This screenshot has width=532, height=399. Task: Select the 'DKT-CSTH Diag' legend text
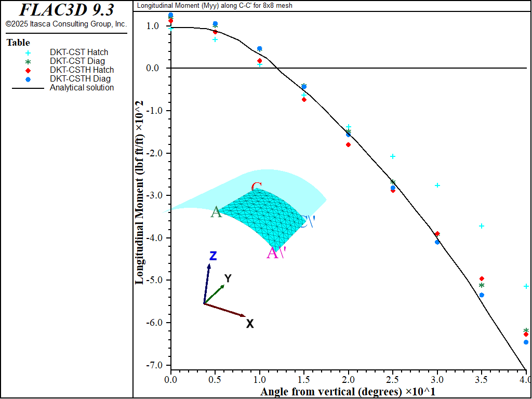click(80, 79)
